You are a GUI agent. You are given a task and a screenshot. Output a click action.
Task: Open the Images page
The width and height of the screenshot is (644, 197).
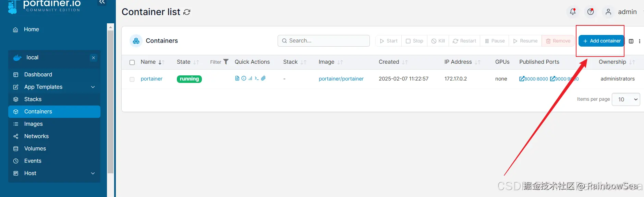[54, 124]
